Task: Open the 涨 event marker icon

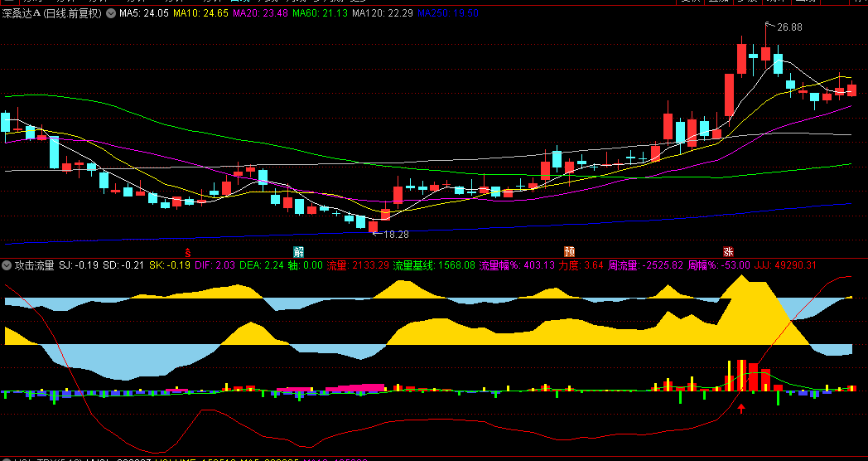Action: click(728, 252)
